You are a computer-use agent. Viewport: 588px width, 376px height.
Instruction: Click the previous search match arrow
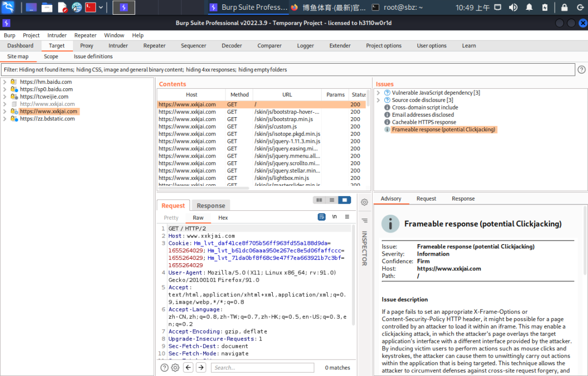pyautogui.click(x=188, y=367)
